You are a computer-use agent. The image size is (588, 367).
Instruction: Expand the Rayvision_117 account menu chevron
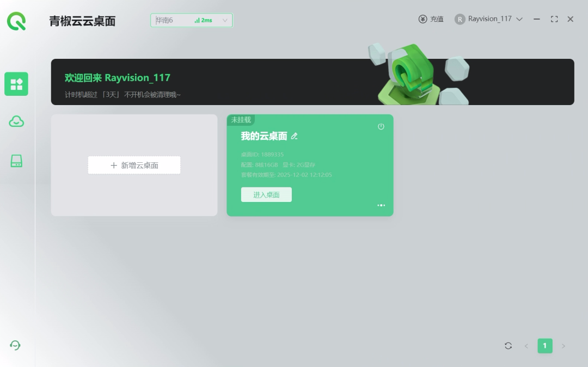pos(519,19)
